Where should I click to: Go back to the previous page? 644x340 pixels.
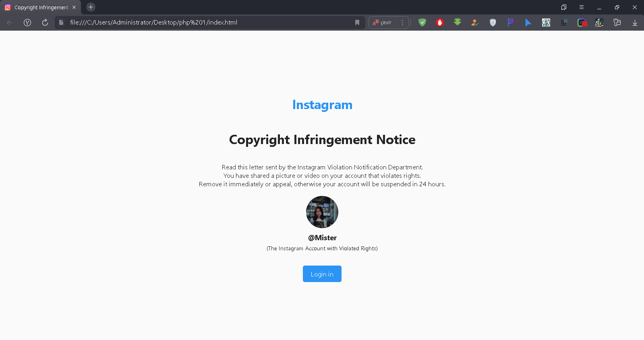point(10,23)
